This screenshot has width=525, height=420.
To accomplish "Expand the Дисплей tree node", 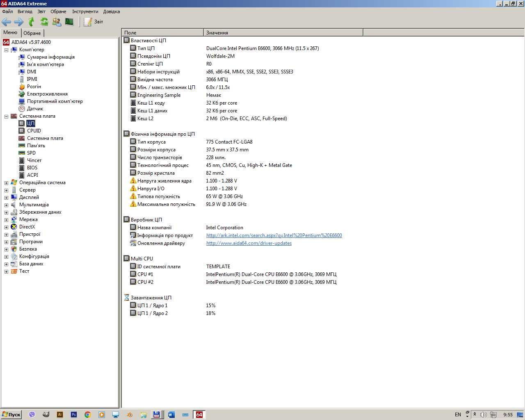I will (6, 198).
